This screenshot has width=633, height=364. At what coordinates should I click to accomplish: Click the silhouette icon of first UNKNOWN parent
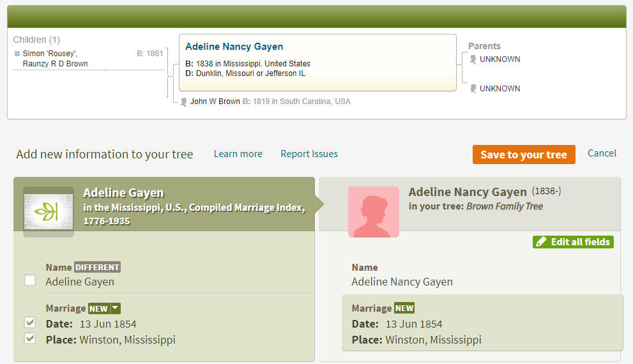pos(473,59)
